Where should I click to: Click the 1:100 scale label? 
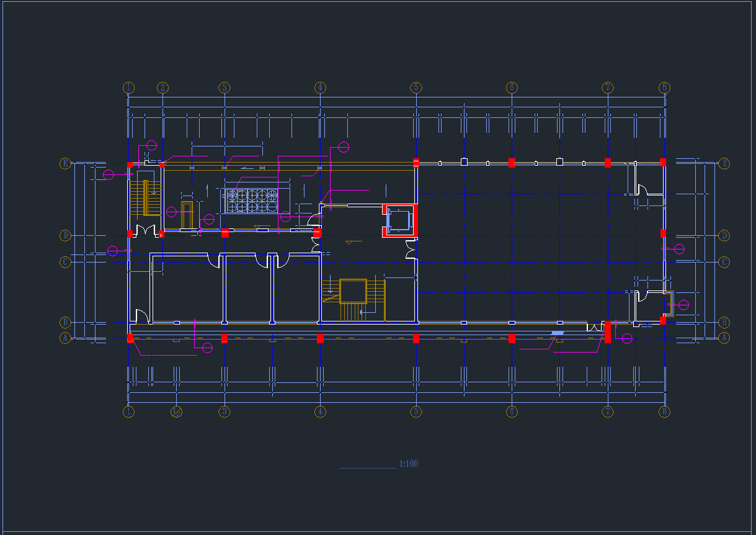click(x=409, y=464)
